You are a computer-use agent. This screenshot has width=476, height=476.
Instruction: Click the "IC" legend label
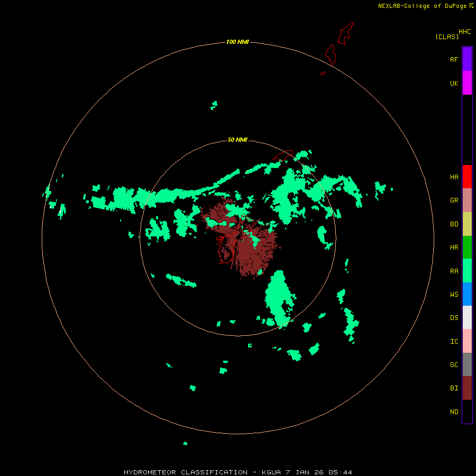tap(454, 341)
